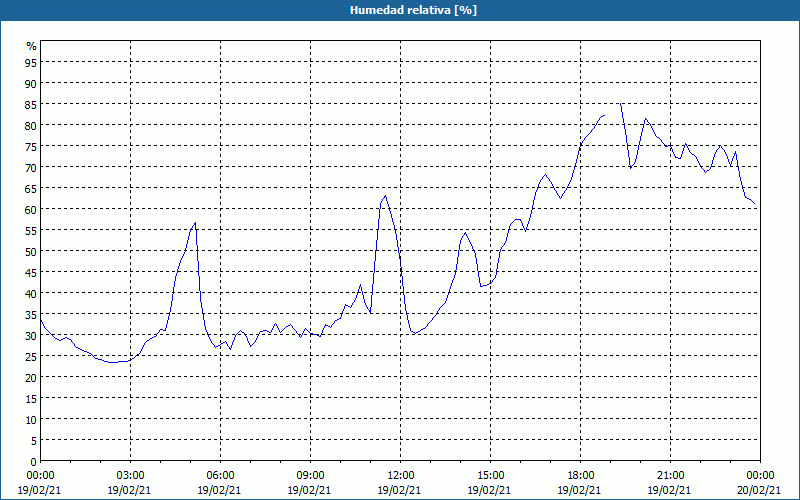The height and width of the screenshot is (500, 800).
Task: Pick the 75 y-axis tick label
Action: (x=32, y=146)
